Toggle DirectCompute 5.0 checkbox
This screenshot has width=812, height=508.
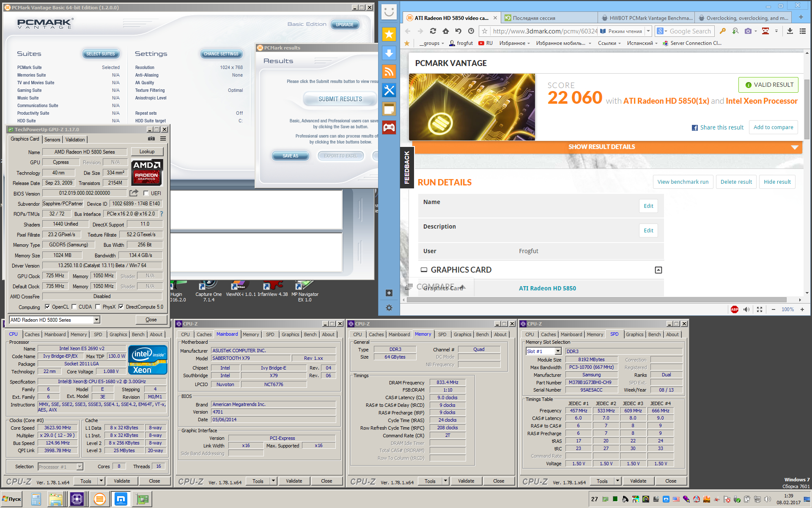pyautogui.click(x=121, y=307)
